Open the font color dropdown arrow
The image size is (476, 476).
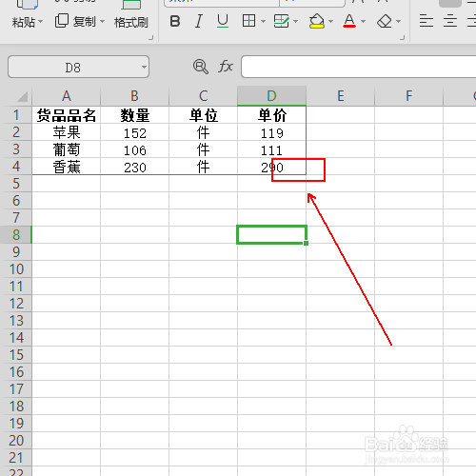pyautogui.click(x=364, y=22)
